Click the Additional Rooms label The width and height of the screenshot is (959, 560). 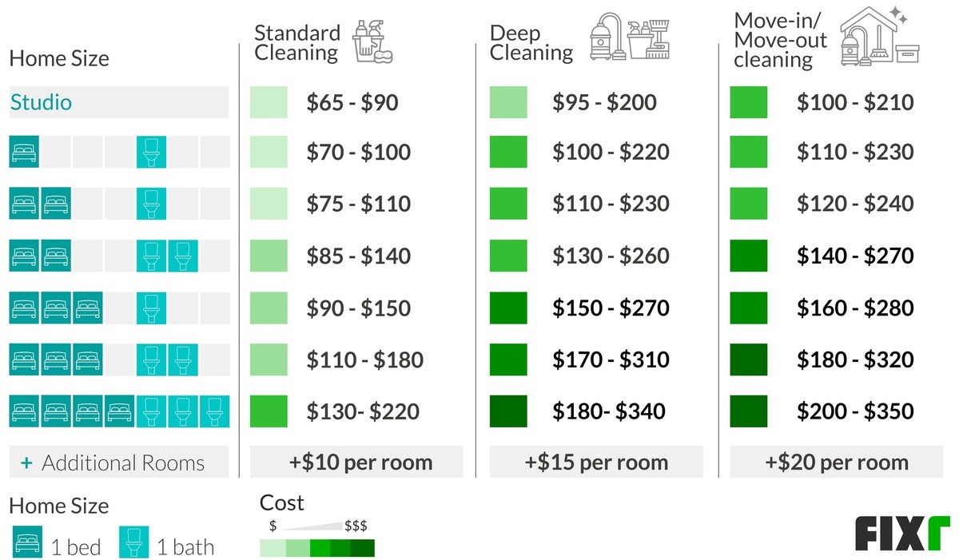point(123,463)
